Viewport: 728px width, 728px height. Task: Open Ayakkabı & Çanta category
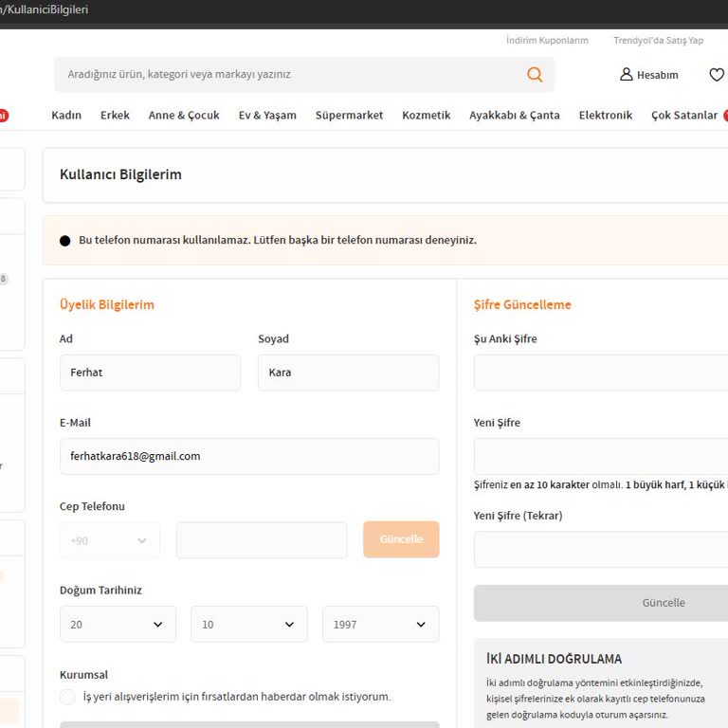tap(514, 116)
